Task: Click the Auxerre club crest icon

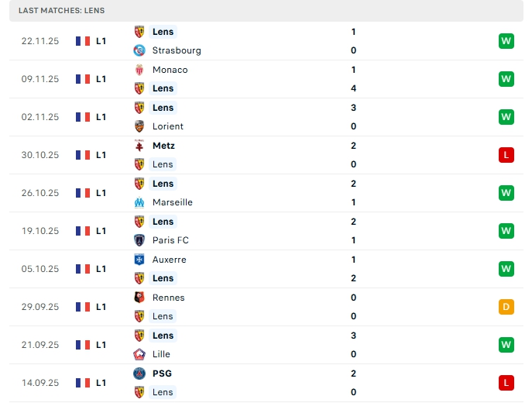Action: coord(139,260)
